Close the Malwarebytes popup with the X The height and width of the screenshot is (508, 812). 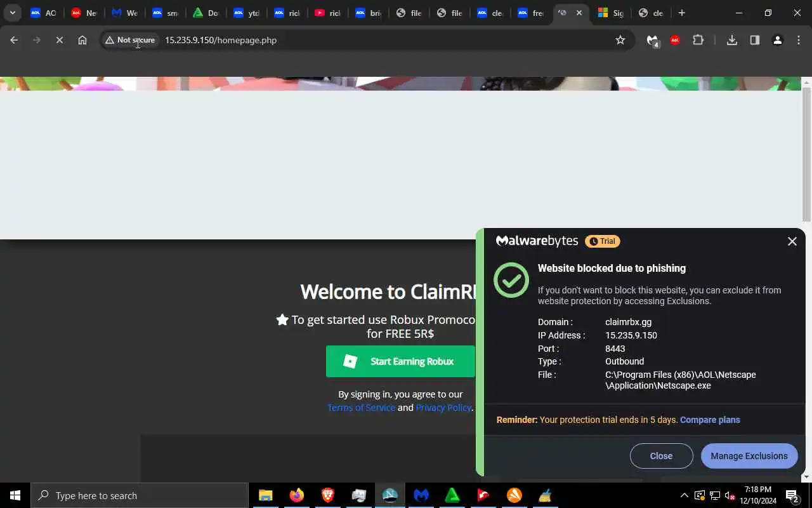coord(792,241)
